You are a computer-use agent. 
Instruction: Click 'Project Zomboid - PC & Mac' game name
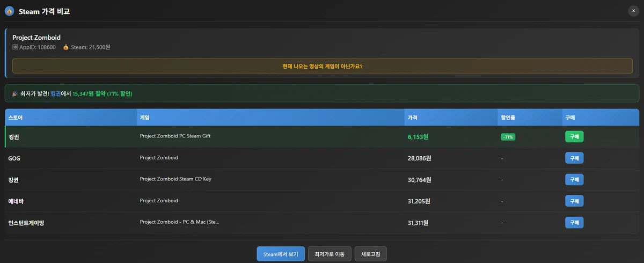(179, 222)
